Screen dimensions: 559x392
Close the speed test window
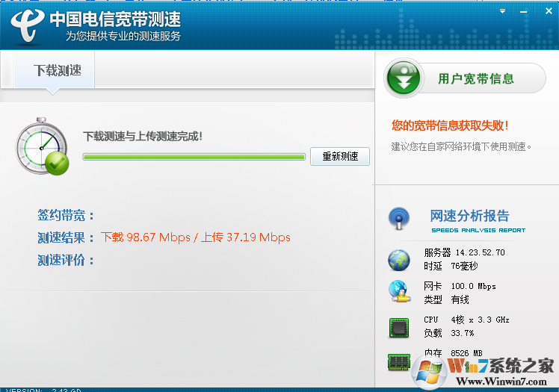tap(549, 11)
